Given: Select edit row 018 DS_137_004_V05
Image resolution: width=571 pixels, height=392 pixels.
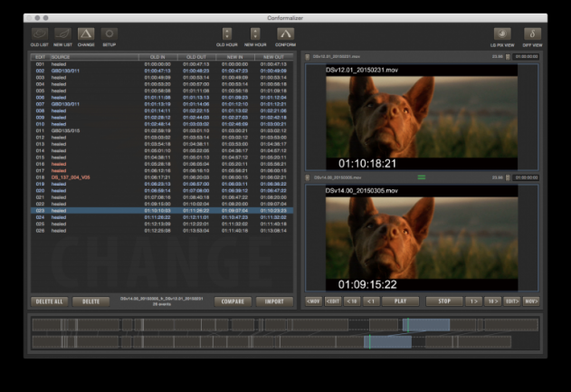Looking at the screenshot, I should [x=72, y=177].
